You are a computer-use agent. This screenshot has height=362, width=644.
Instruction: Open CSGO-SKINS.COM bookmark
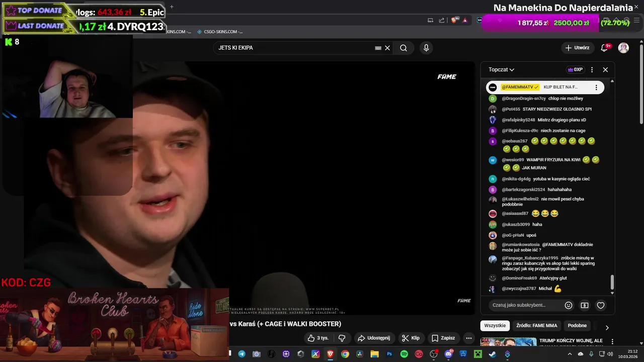pos(219,32)
